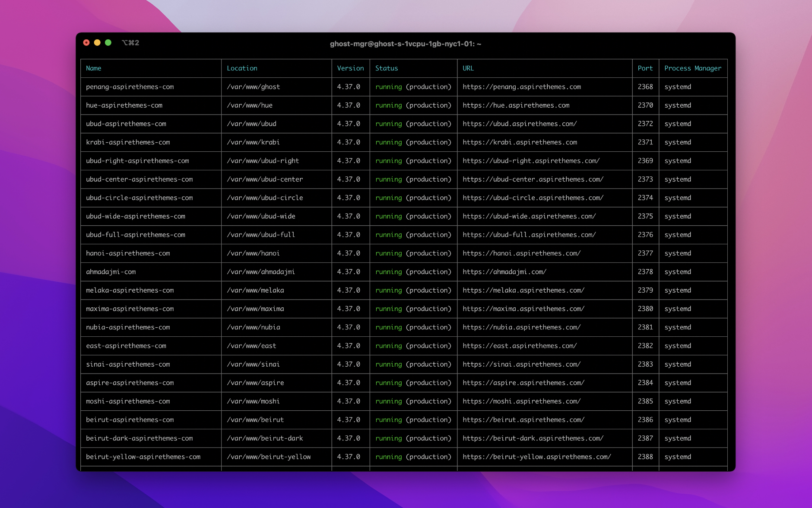
Task: Click the URL https://aspire.aspirethemes.com/
Action: (523, 383)
